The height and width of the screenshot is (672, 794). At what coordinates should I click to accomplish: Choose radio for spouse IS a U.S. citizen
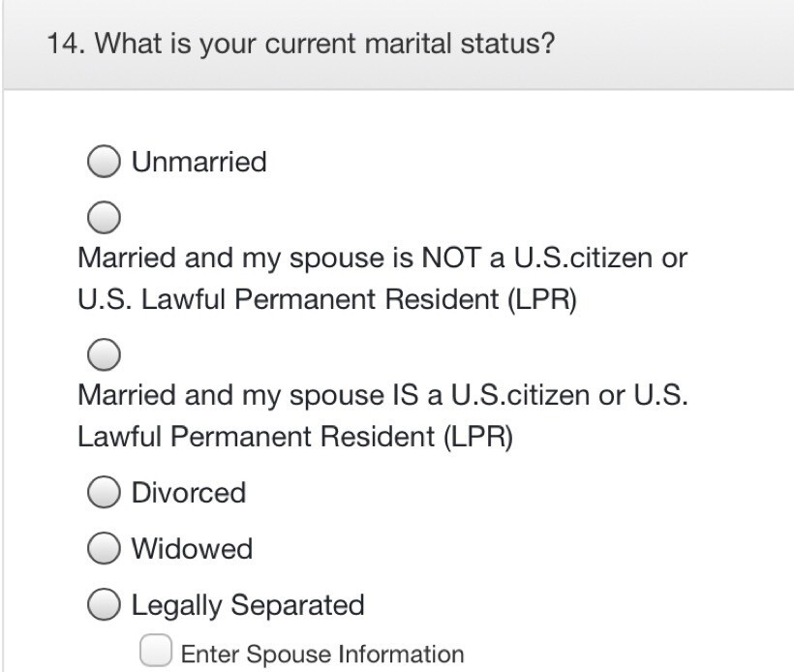pyautogui.click(x=105, y=355)
